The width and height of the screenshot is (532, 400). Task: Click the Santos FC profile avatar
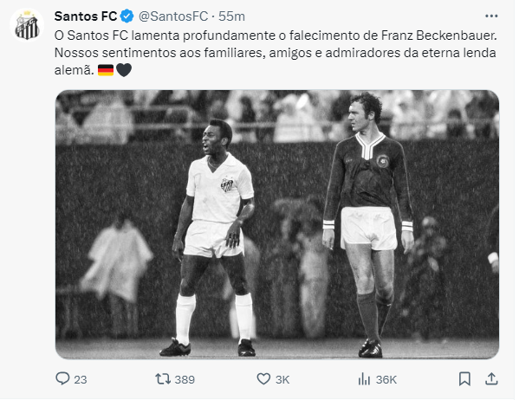coord(26,26)
